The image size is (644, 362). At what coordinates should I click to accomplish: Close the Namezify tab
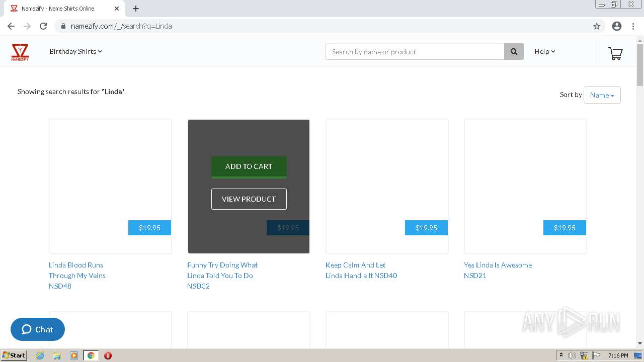pyautogui.click(x=117, y=9)
